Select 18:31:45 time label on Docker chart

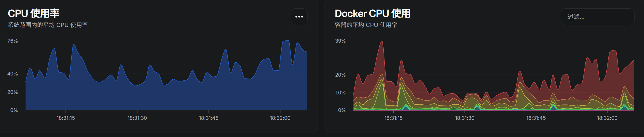click(x=536, y=118)
